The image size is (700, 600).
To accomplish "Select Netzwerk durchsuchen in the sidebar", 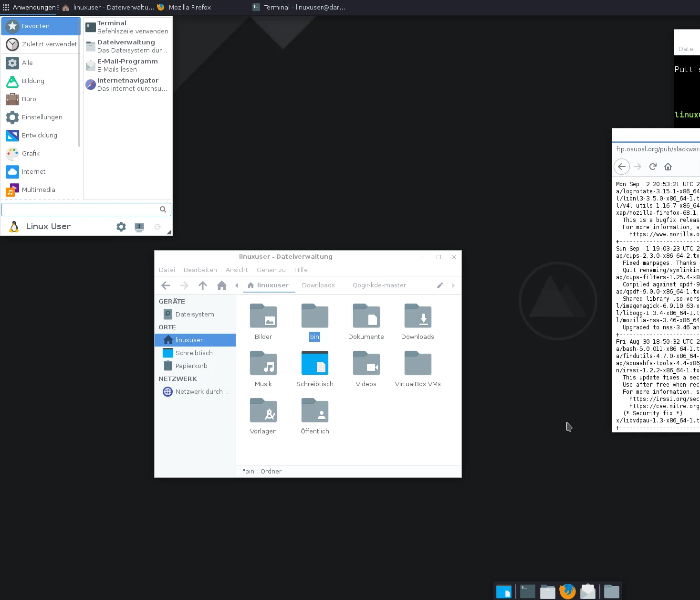I will click(x=195, y=392).
